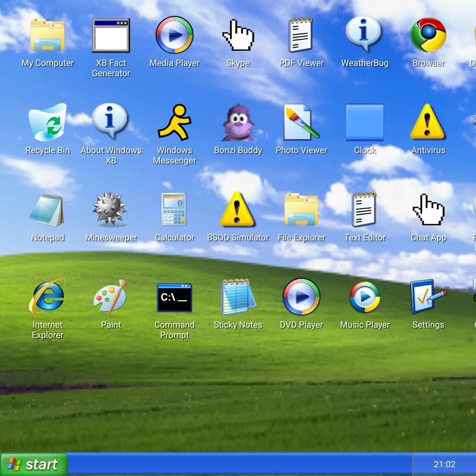Screen dimensions: 476x476
Task: Launch the Browser chrome-style icon
Action: (x=428, y=35)
